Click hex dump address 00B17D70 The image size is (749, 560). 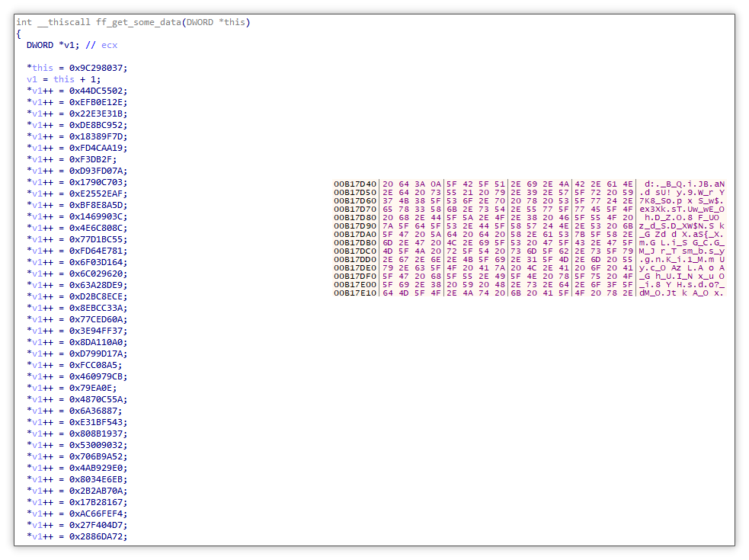[355, 210]
